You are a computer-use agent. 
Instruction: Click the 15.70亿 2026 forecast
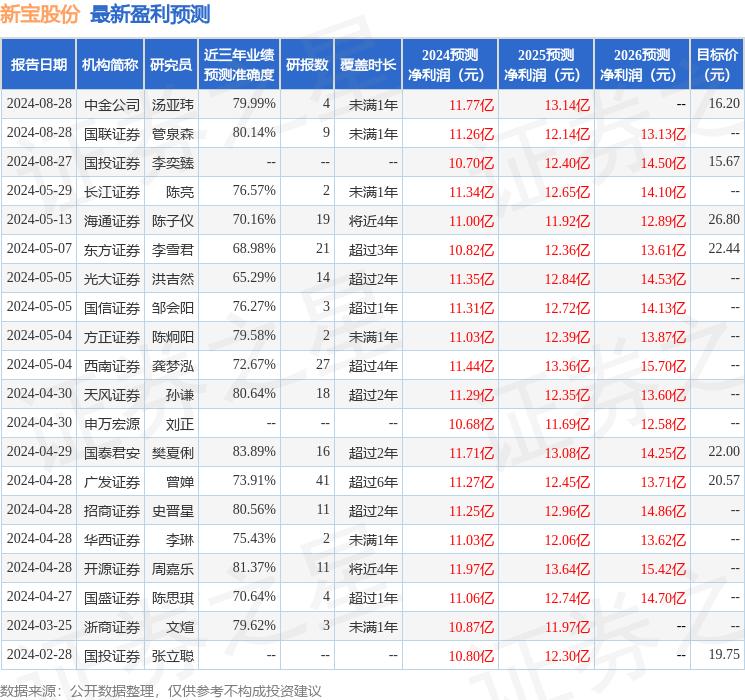tap(663, 366)
